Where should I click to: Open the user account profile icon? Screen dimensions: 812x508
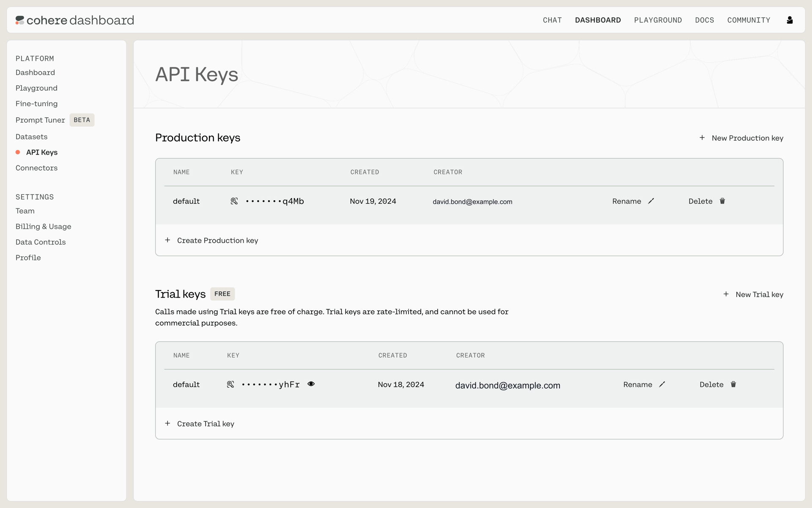coord(790,20)
